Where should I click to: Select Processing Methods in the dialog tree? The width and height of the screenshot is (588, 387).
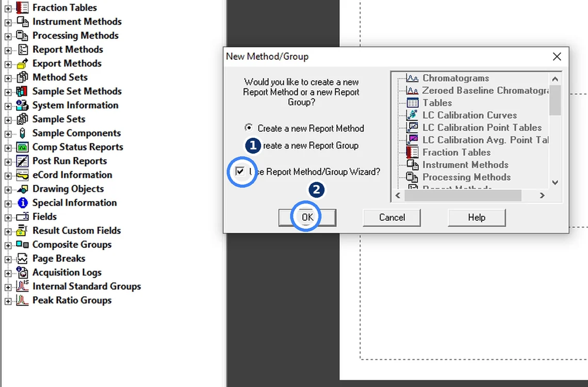point(466,177)
